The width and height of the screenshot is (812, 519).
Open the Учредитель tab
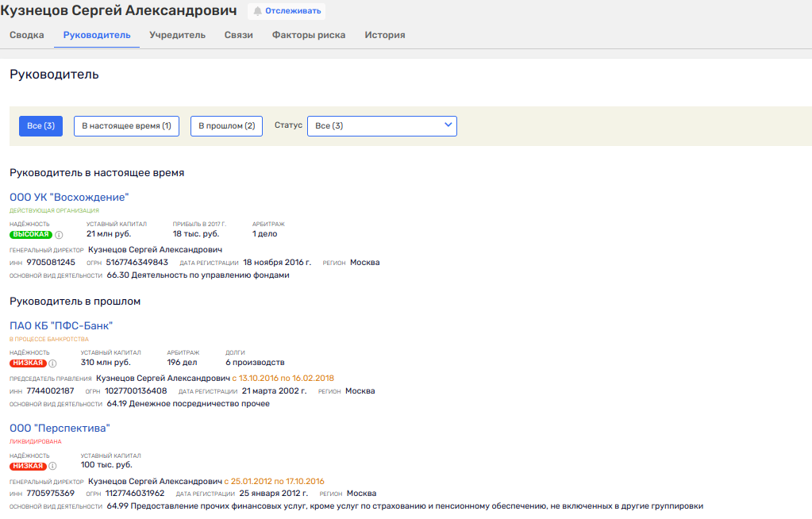[x=178, y=35]
